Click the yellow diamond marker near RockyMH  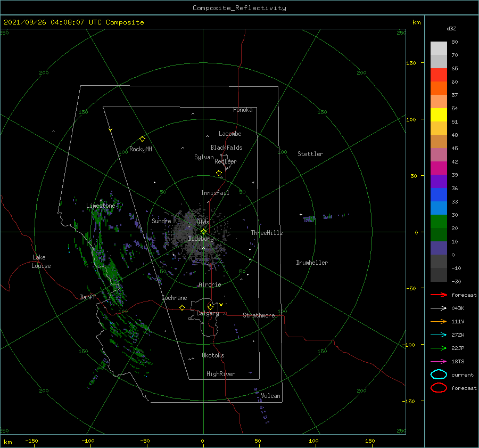coord(142,139)
